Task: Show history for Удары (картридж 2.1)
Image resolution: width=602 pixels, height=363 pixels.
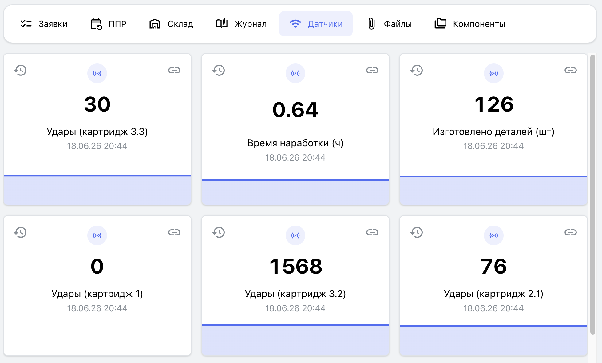Action: 417,232
